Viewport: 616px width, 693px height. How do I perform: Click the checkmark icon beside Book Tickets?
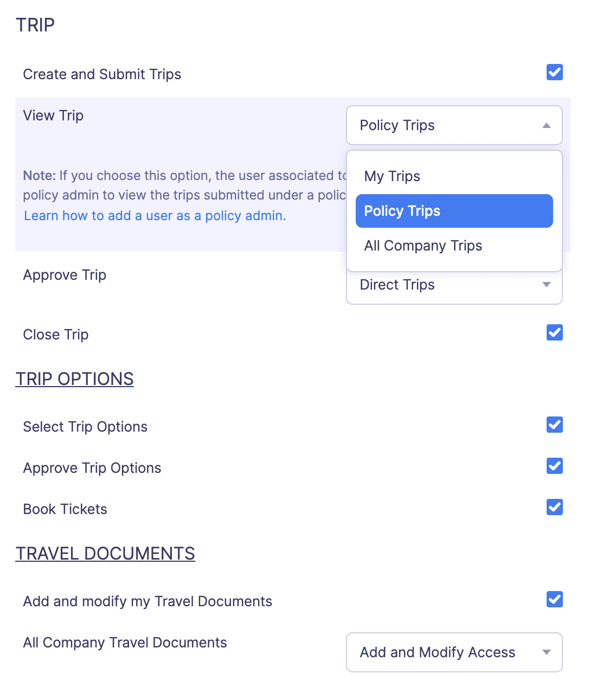click(554, 507)
